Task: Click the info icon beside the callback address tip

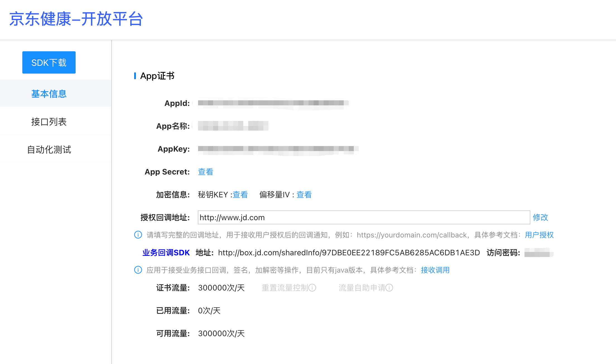Action: point(138,235)
